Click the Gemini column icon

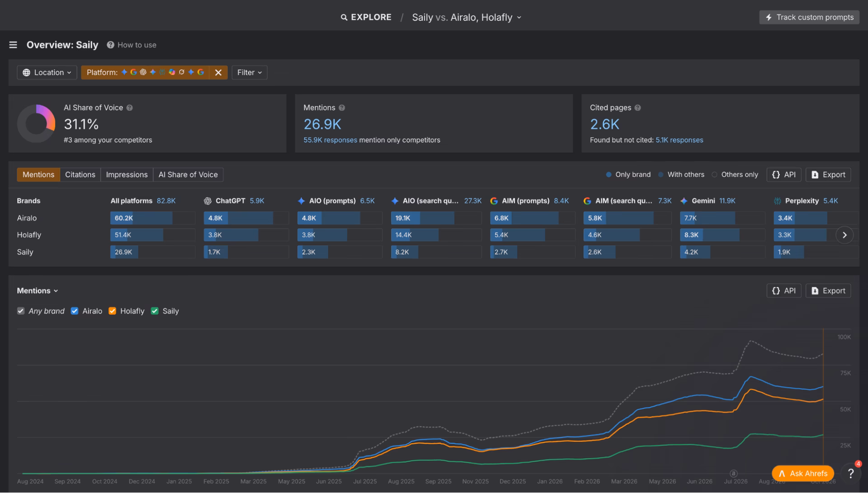click(684, 201)
